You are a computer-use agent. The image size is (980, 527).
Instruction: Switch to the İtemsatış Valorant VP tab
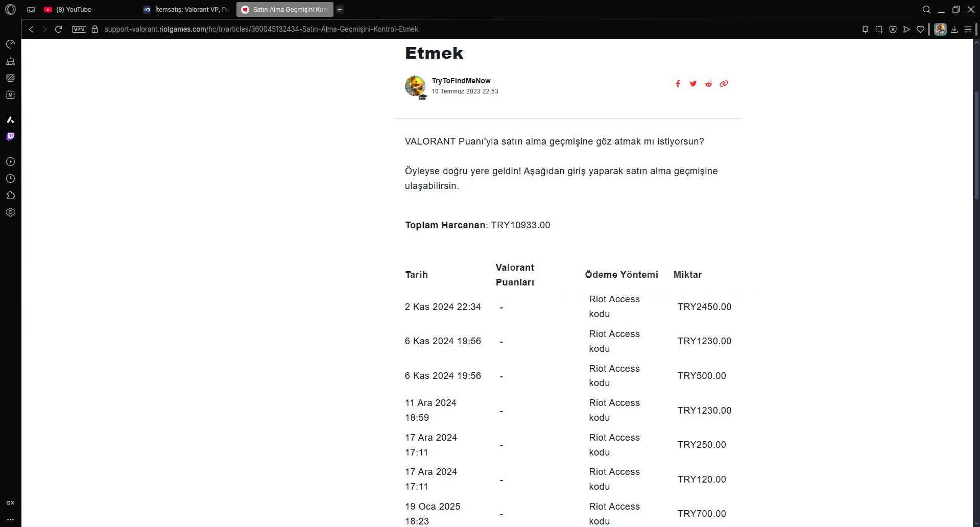coord(186,9)
